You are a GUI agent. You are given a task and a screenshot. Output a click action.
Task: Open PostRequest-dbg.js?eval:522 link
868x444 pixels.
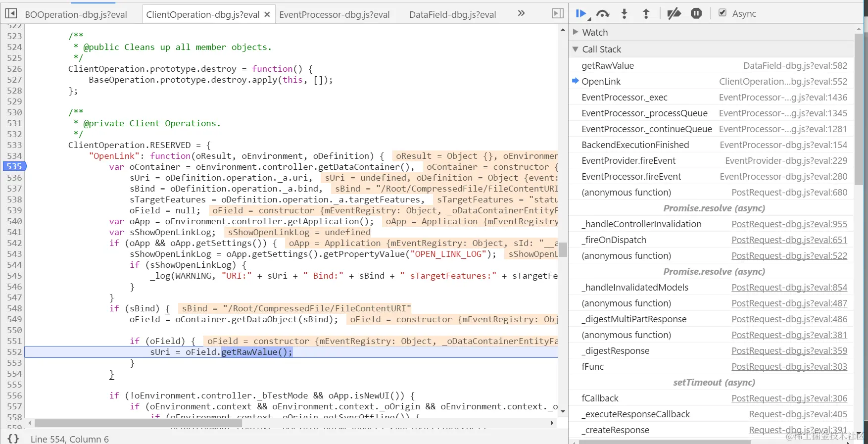pos(789,256)
